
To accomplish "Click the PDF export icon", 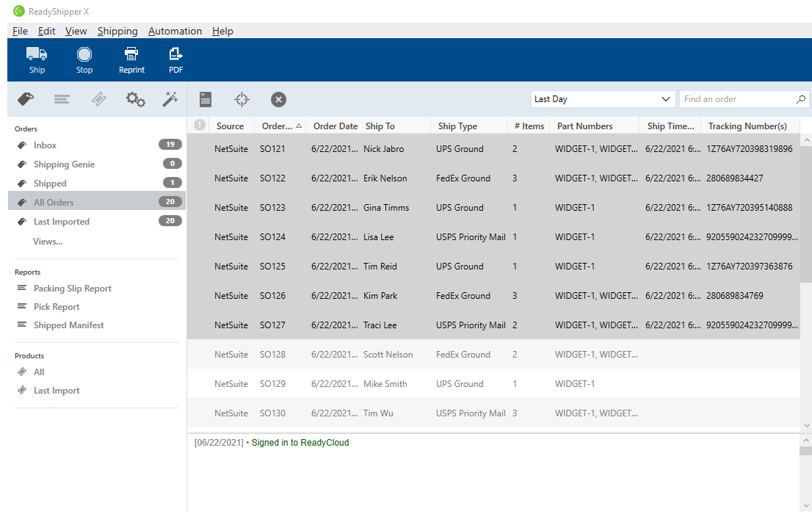I will click(x=176, y=54).
